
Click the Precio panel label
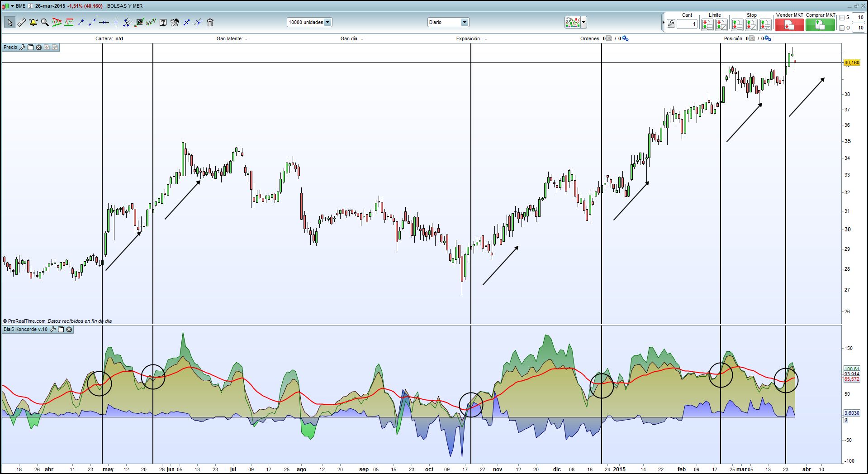(10, 47)
